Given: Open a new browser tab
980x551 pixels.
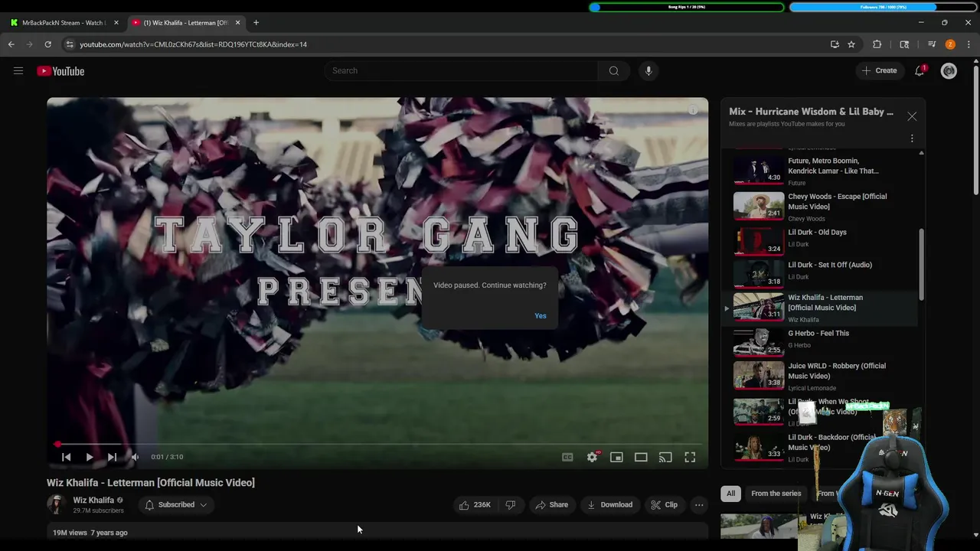Looking at the screenshot, I should 256,23.
